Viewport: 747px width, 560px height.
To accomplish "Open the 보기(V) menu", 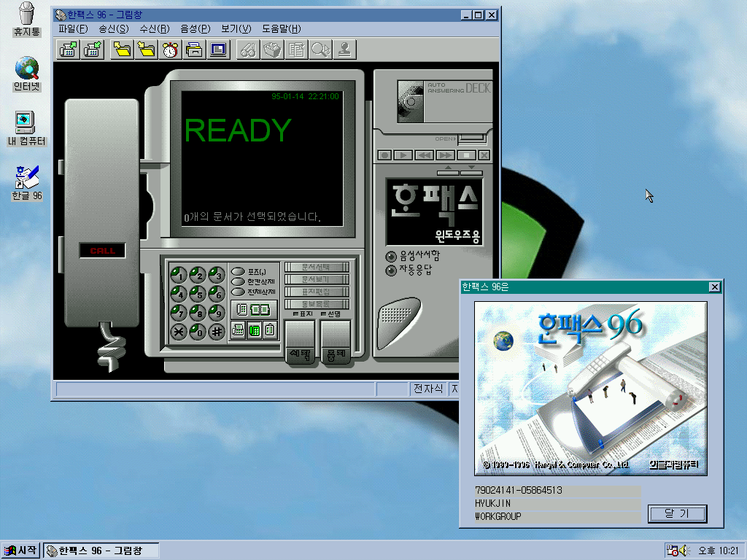I will click(x=236, y=28).
